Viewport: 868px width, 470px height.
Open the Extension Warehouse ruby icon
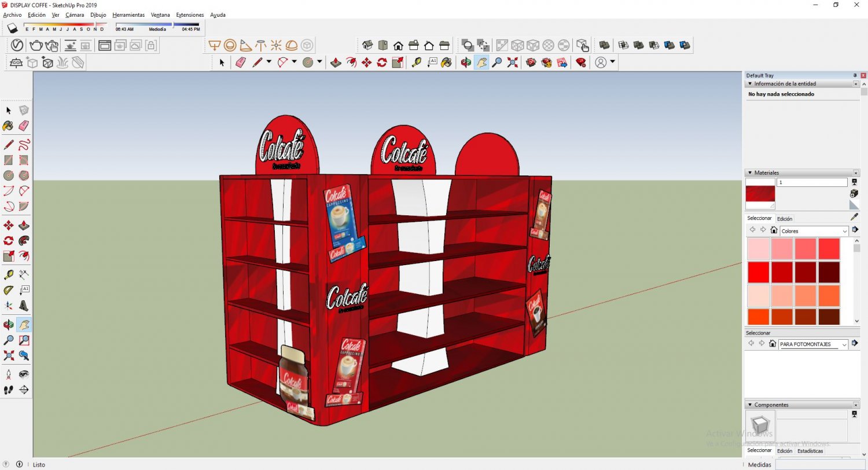[x=581, y=63]
